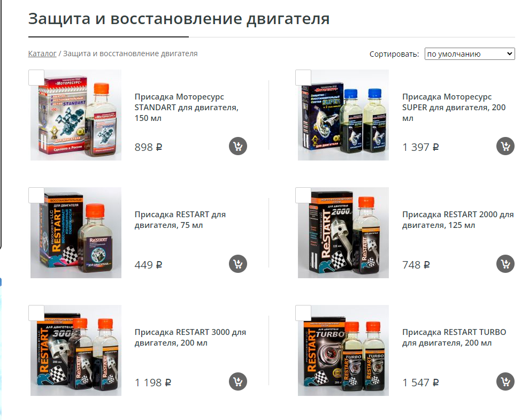
Task: Add Моторесурс STANDART additive to cart
Action: click(x=238, y=146)
